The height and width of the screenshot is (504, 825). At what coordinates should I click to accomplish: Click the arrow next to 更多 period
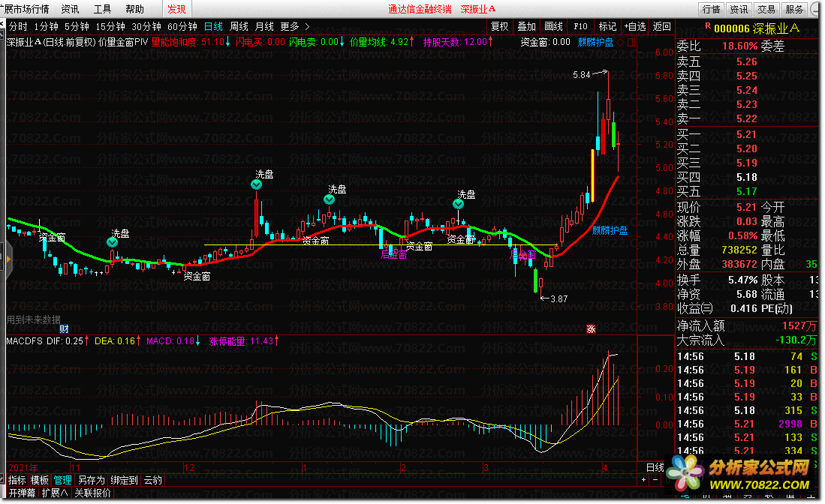click(307, 26)
